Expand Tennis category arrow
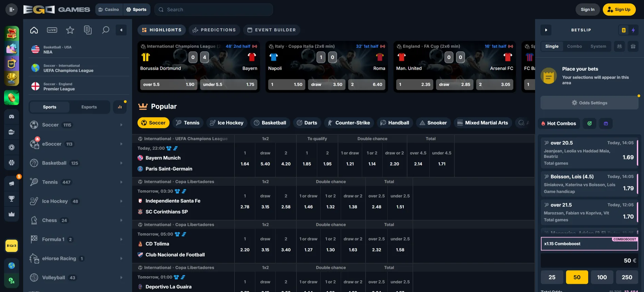This screenshot has height=292, width=644. 121,182
